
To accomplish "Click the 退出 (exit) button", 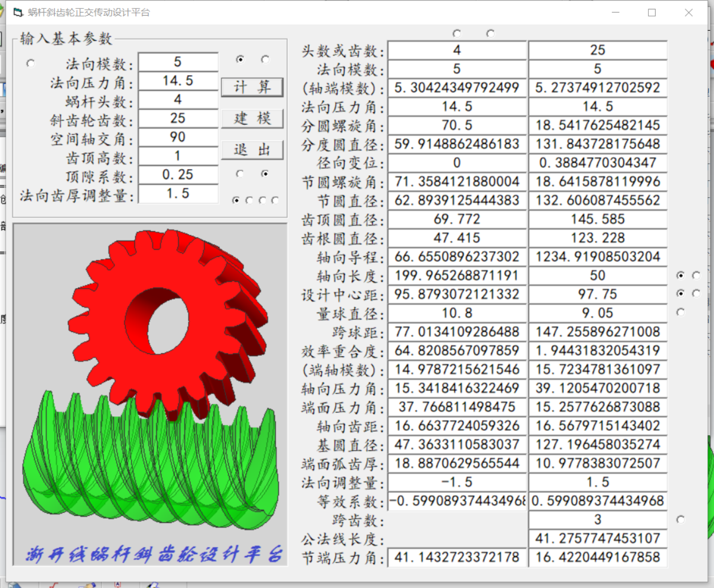I will coord(252,150).
